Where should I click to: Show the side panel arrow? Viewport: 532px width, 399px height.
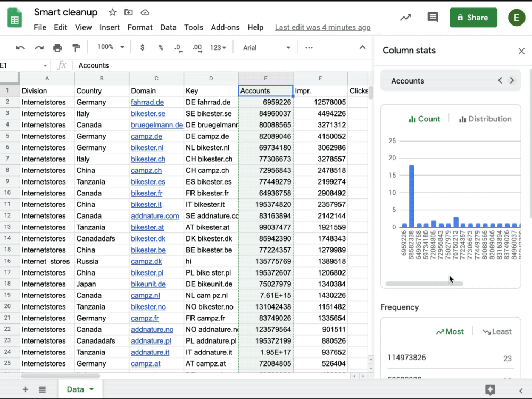point(521,390)
